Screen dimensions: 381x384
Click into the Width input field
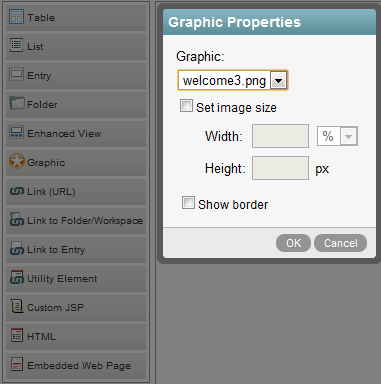(x=280, y=136)
